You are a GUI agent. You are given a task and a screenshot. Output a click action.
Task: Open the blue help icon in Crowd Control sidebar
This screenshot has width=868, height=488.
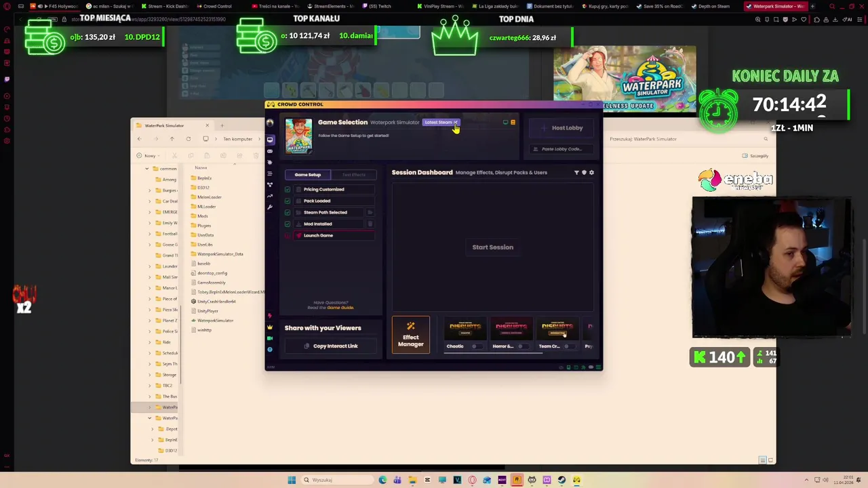[270, 350]
